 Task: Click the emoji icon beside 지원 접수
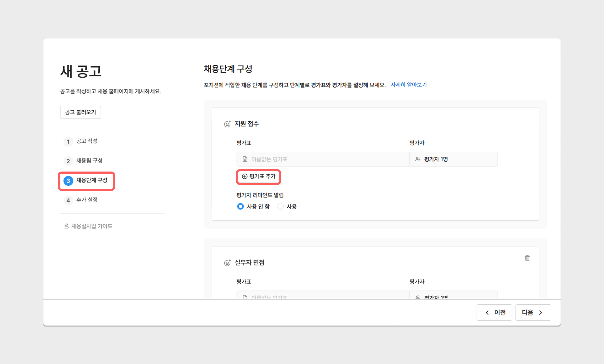click(227, 124)
